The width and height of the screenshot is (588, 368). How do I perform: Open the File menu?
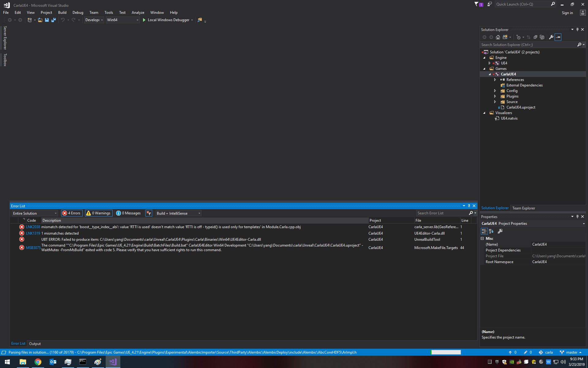[6, 13]
